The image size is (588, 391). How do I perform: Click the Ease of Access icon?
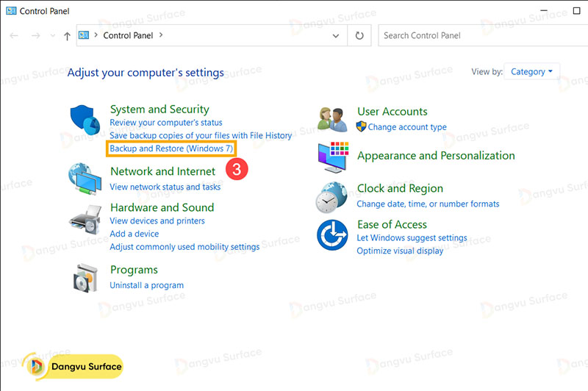[x=332, y=235]
